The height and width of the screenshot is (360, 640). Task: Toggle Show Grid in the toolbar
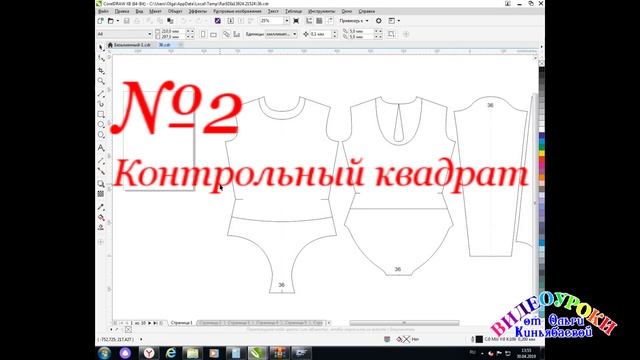pyautogui.click(x=319, y=20)
